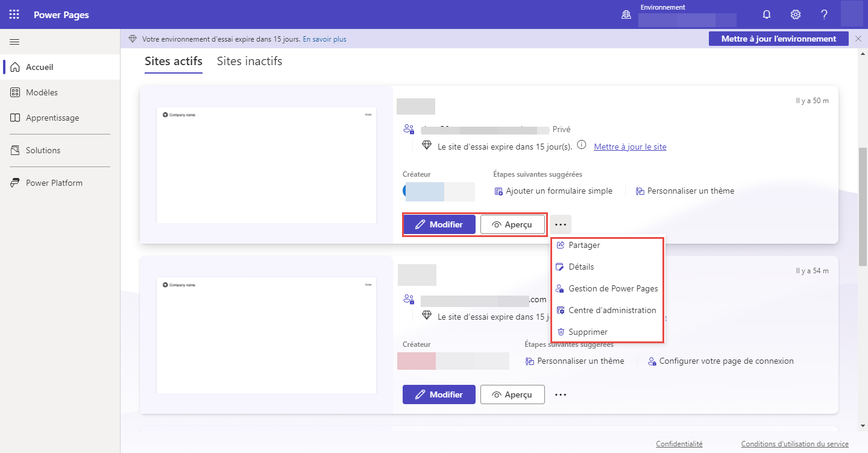The width and height of the screenshot is (868, 453).
Task: Click the Environnement label in header
Action: (x=662, y=7)
